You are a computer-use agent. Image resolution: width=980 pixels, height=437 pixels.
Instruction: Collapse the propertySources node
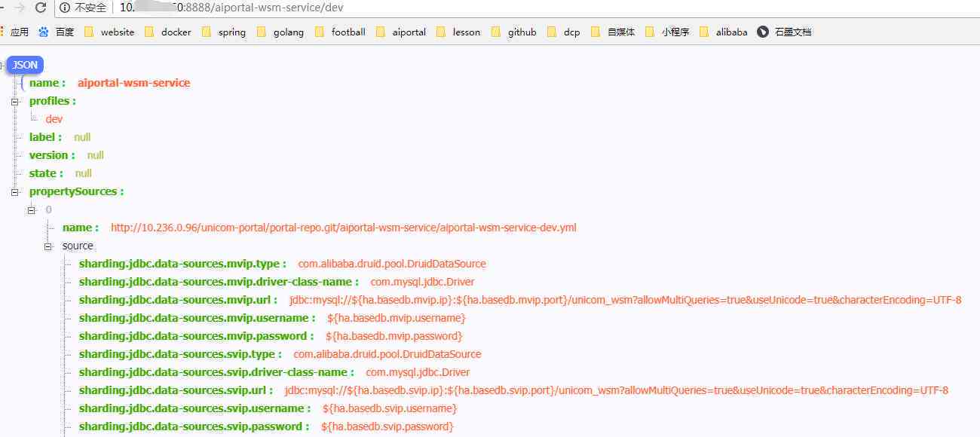point(14,191)
